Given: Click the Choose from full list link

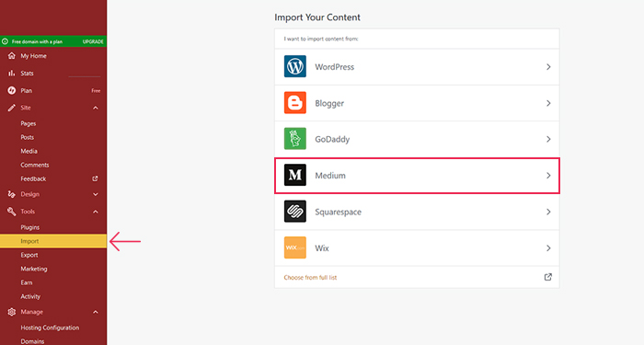Looking at the screenshot, I should click(310, 278).
